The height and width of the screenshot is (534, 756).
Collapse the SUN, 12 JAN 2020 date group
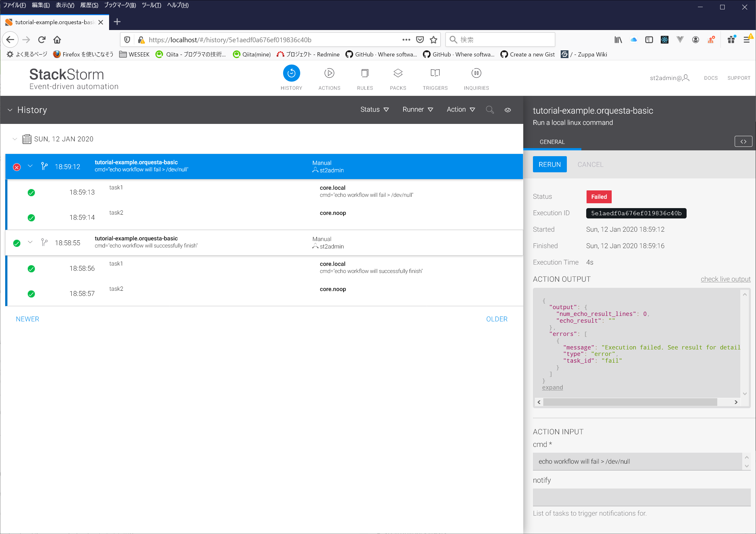(15, 139)
